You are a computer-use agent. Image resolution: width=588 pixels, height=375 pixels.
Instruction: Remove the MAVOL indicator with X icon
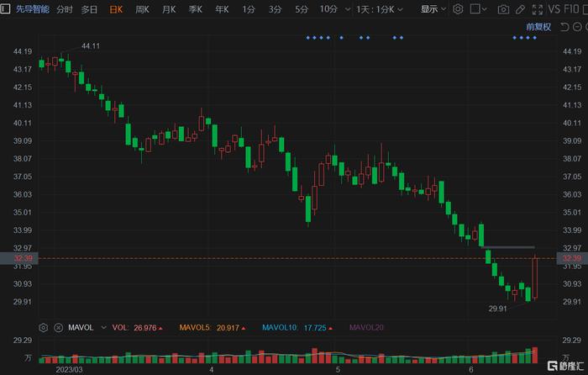point(59,328)
